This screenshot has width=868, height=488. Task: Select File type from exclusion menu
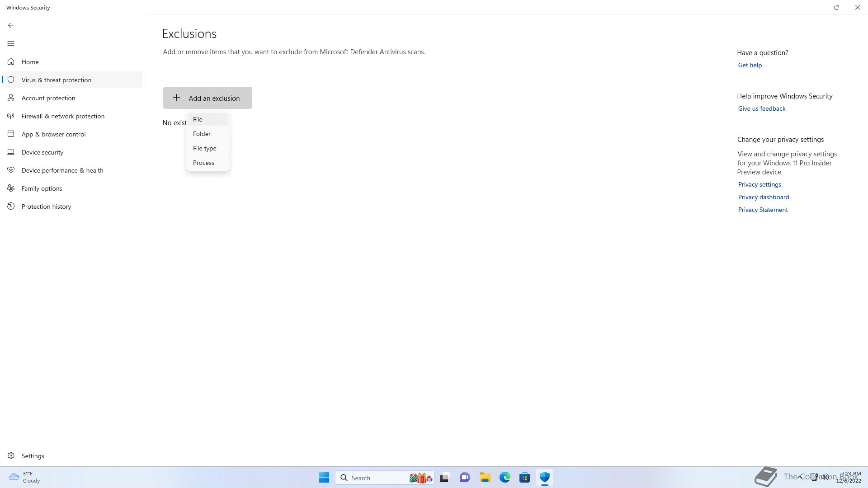click(208, 148)
